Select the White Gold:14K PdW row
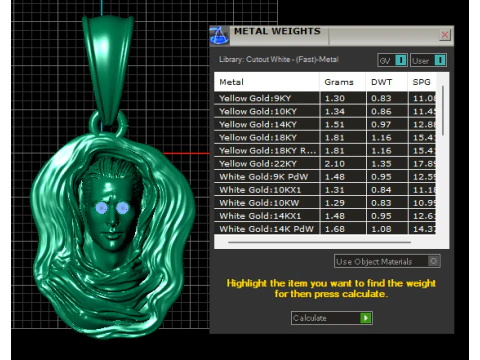 [x=325, y=229]
